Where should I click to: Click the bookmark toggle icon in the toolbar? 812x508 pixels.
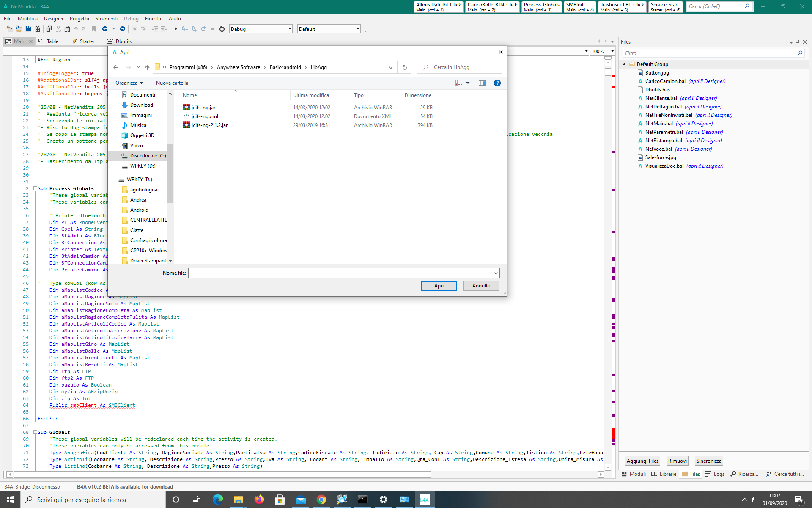94,29
